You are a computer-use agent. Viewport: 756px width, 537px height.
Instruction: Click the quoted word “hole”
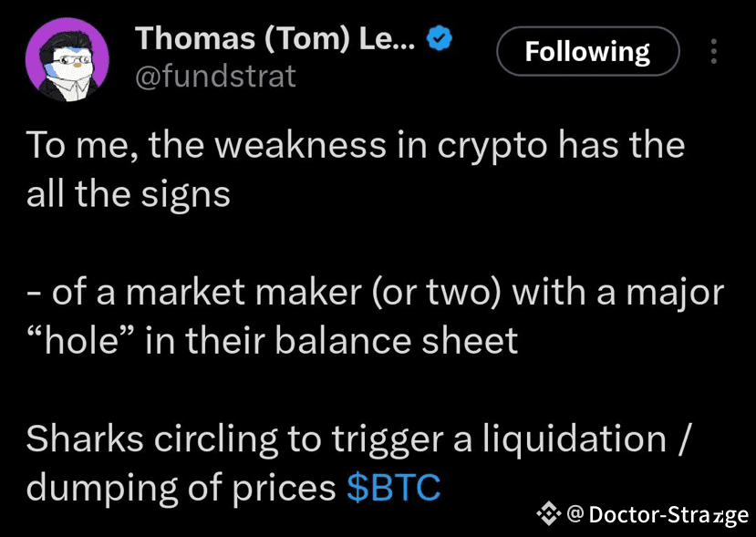[x=79, y=340]
